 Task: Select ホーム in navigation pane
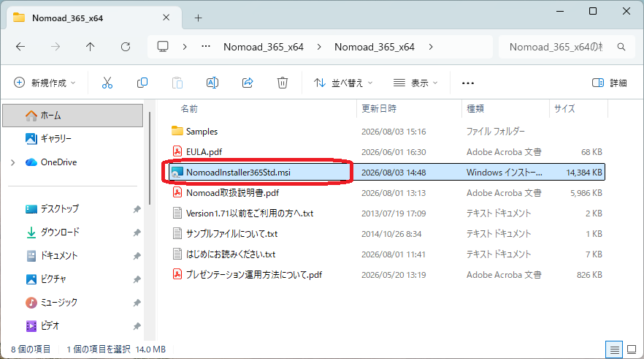tap(73, 116)
